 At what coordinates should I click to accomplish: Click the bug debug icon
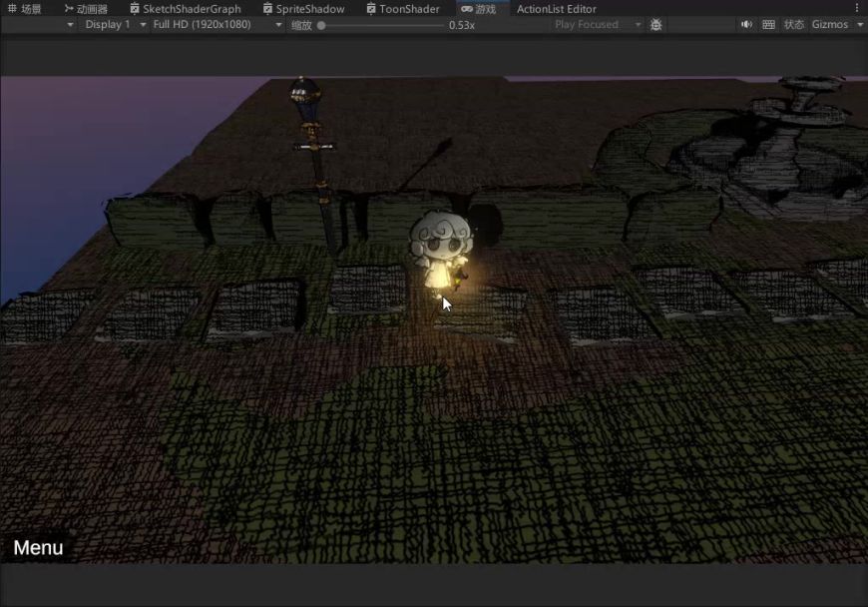point(655,24)
